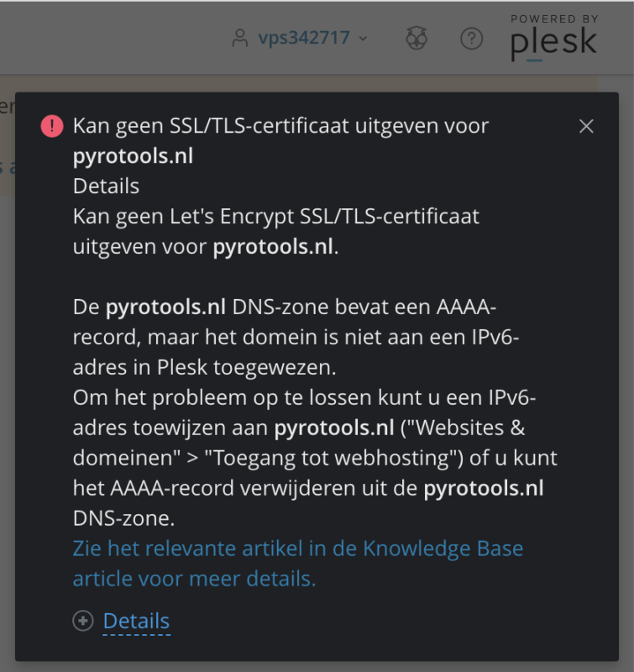Click the user account person icon
The image size is (634, 672).
click(241, 39)
